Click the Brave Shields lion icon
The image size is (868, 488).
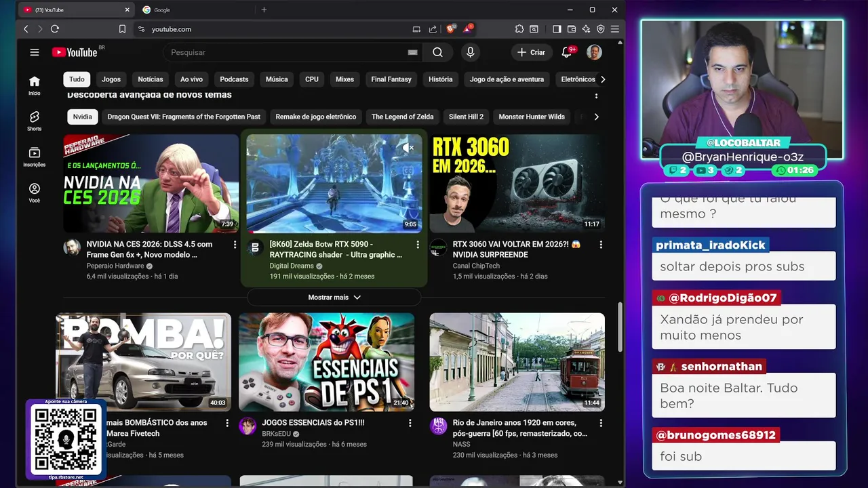pyautogui.click(x=450, y=29)
